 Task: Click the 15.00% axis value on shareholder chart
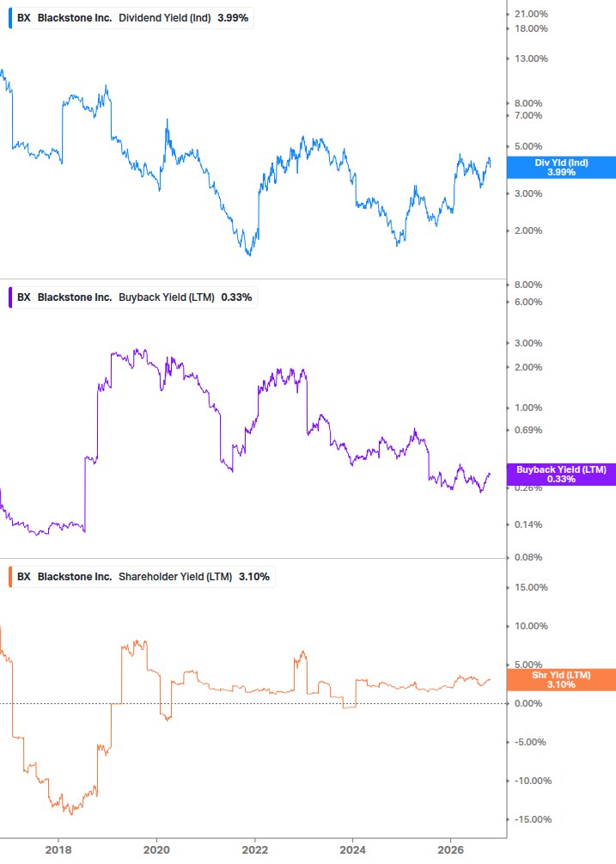pos(531,587)
